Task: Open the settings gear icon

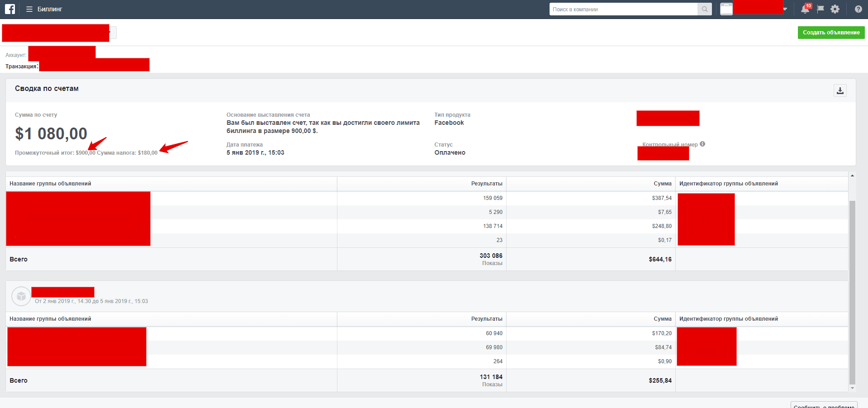Action: (x=835, y=9)
